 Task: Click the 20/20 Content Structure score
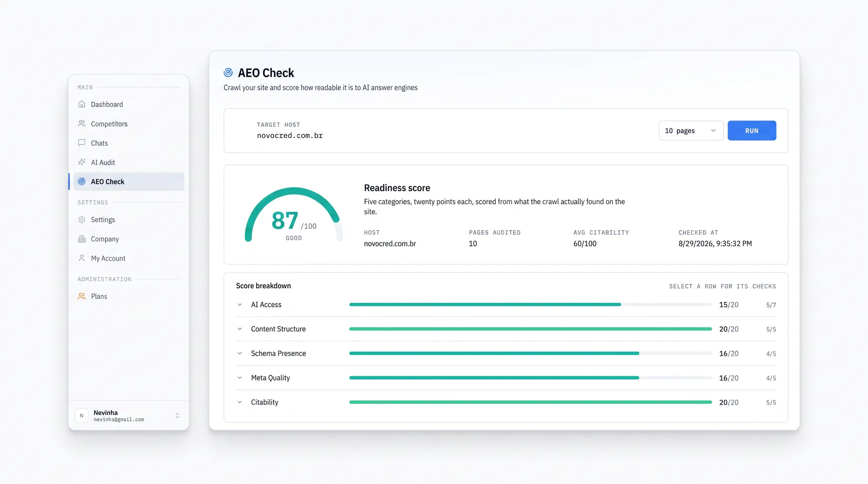729,329
